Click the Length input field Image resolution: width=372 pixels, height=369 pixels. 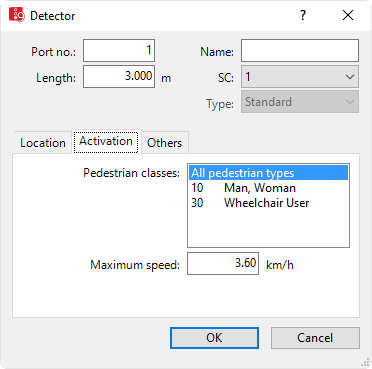coord(119,77)
